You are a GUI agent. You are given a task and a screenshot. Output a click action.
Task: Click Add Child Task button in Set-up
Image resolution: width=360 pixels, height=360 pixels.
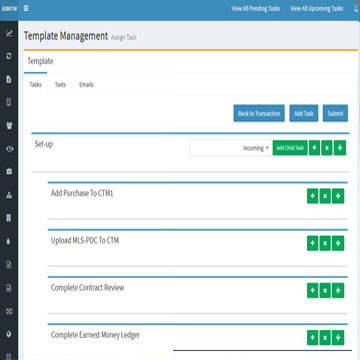(x=290, y=148)
